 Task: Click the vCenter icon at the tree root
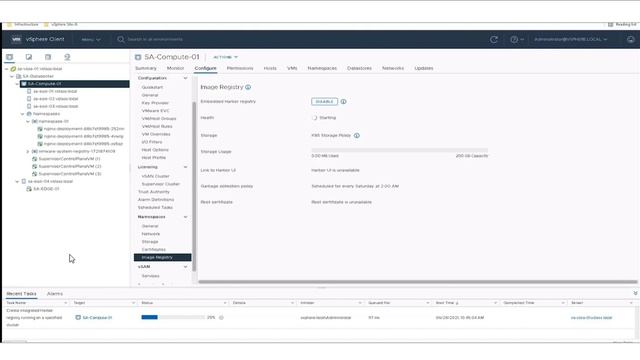(13, 69)
